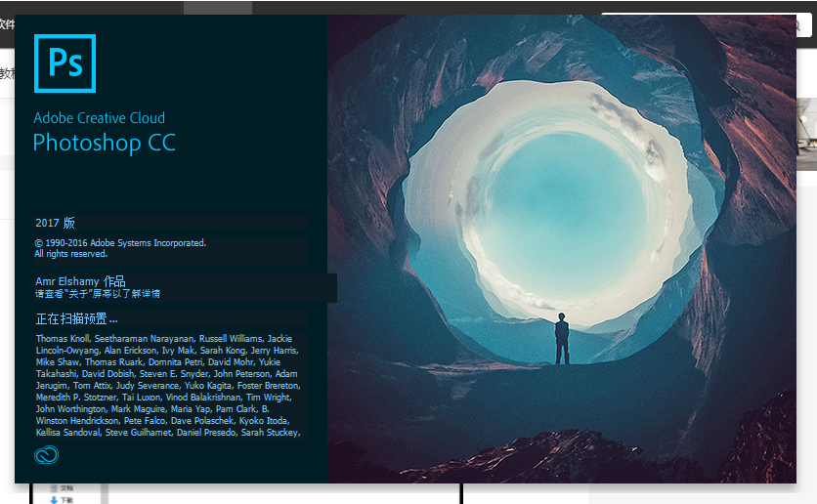Click the 'Adobe Creative Cloud' text
Viewport: 817px width, 504px height.
pos(99,118)
